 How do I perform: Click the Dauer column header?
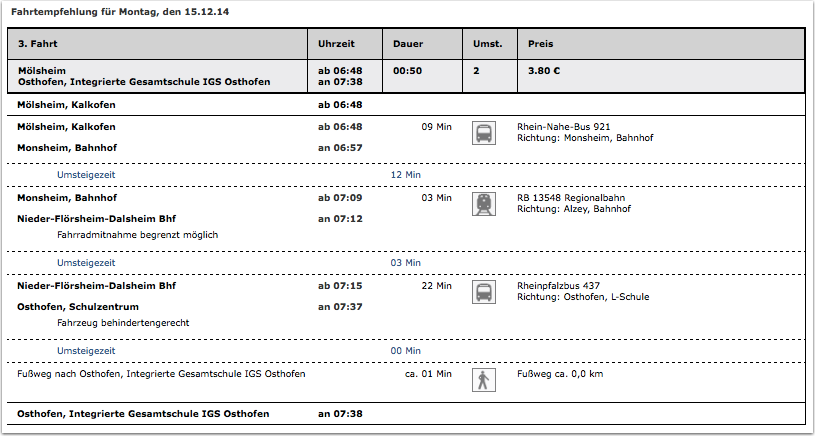coord(423,44)
